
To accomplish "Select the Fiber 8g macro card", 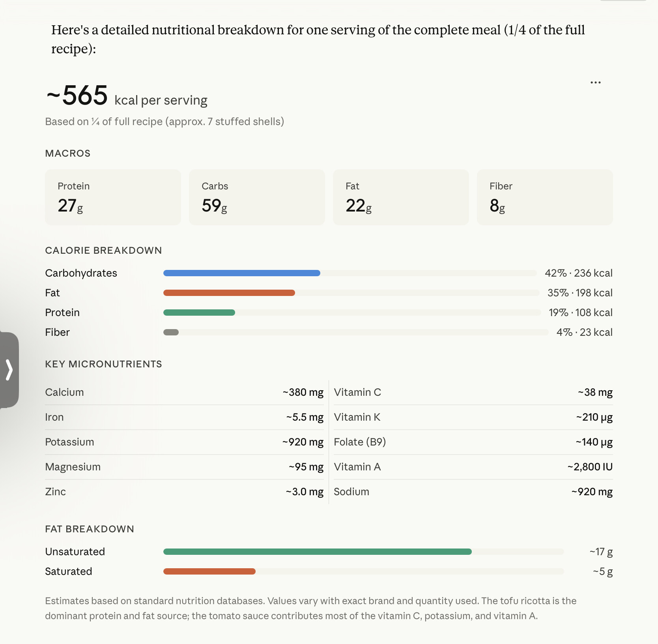I will [545, 197].
